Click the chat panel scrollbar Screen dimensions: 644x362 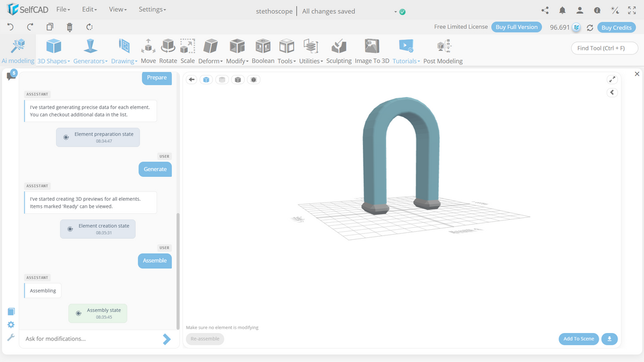(178, 271)
